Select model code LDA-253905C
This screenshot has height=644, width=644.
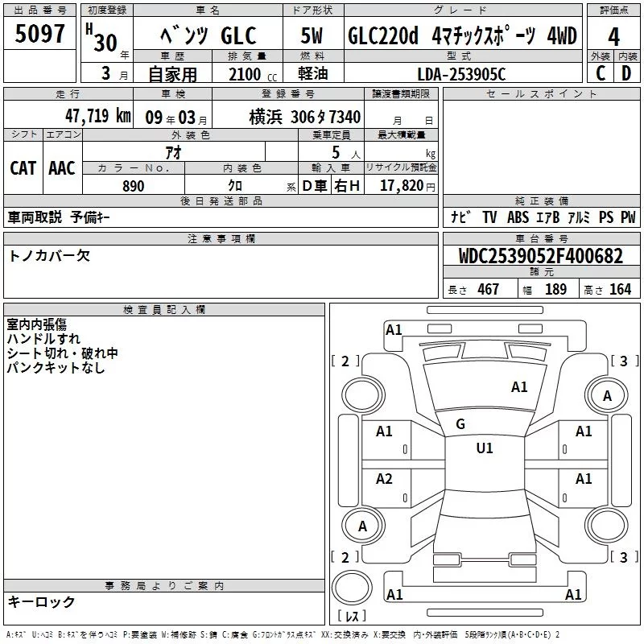click(461, 74)
